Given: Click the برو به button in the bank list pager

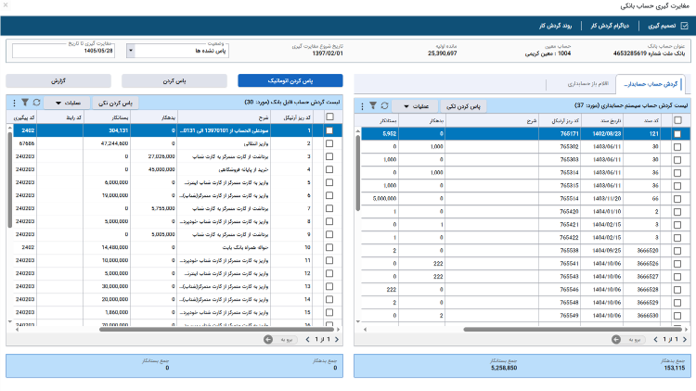Looking at the screenshot, I should pos(286,340).
